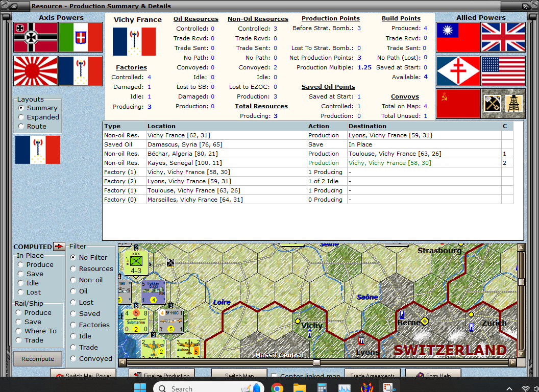
Task: Select the Chinese flag in Allied Powers
Action: [x=458, y=37]
